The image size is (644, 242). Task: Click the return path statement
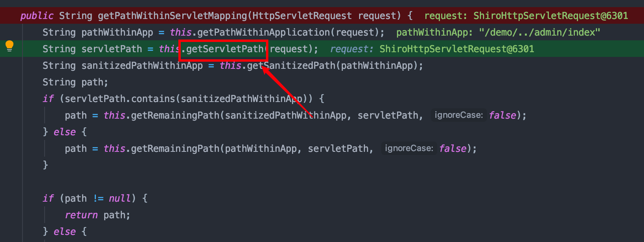pos(97,215)
